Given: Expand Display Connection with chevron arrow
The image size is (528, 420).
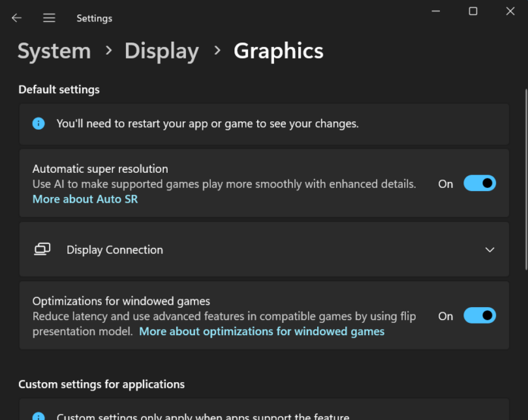Looking at the screenshot, I should [x=489, y=249].
